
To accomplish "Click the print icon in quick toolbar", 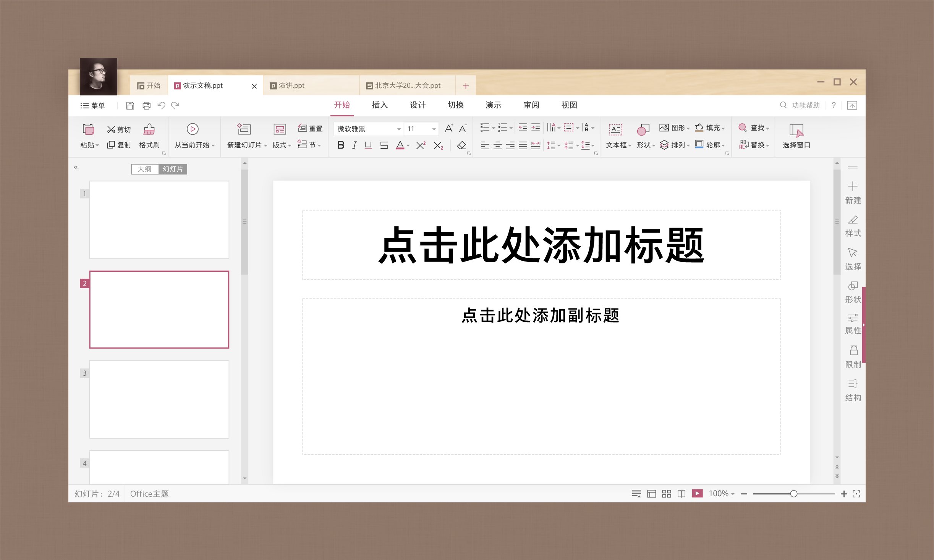I will click(x=146, y=105).
